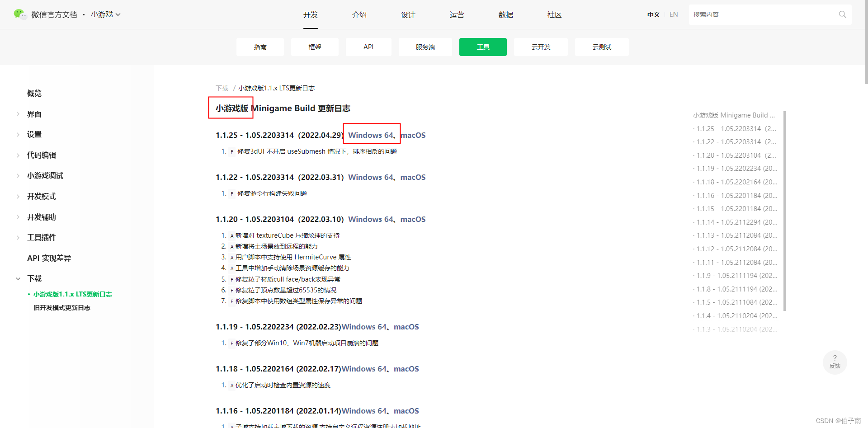Switch language to EN

pyautogui.click(x=674, y=14)
